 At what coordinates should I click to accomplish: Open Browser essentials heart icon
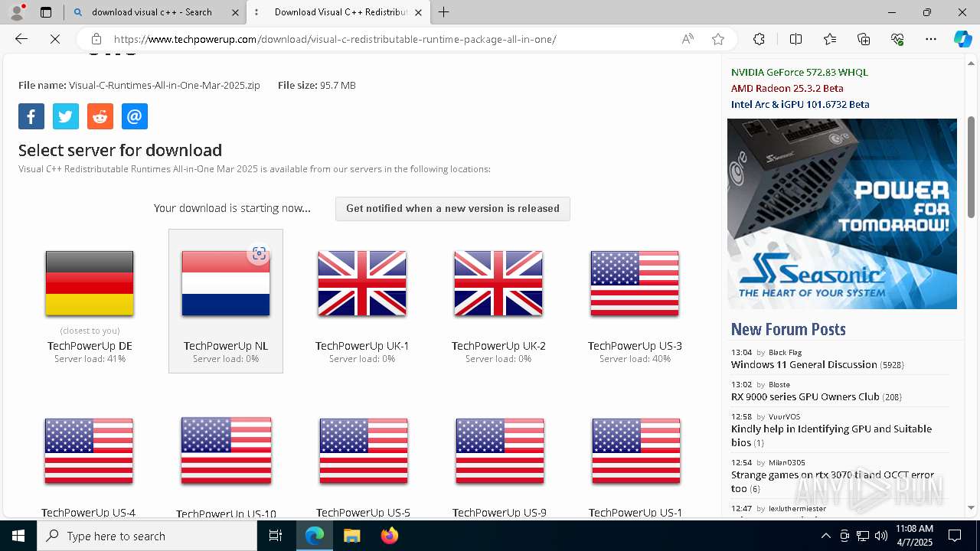(x=897, y=39)
